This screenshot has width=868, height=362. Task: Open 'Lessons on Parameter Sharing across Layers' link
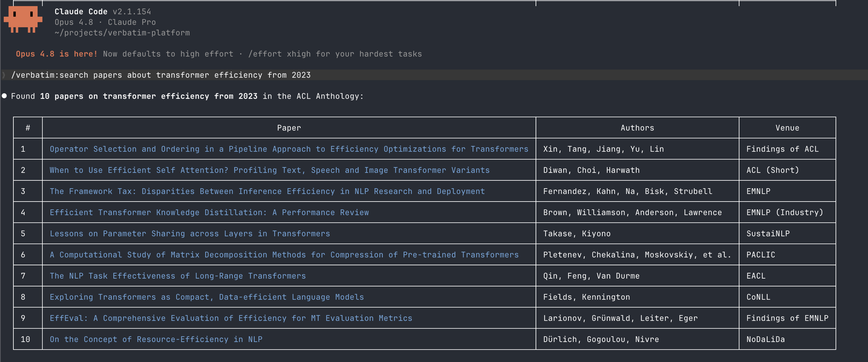click(190, 234)
